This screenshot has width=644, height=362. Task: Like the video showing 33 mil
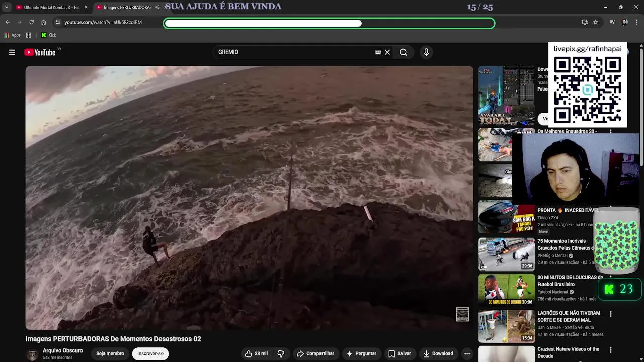[x=256, y=354]
